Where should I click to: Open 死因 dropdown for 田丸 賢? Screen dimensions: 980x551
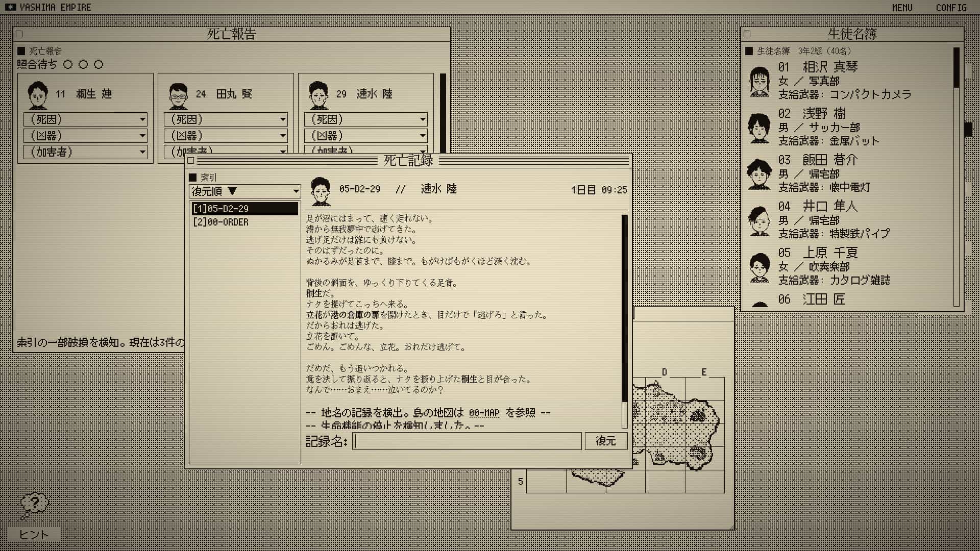click(x=226, y=119)
